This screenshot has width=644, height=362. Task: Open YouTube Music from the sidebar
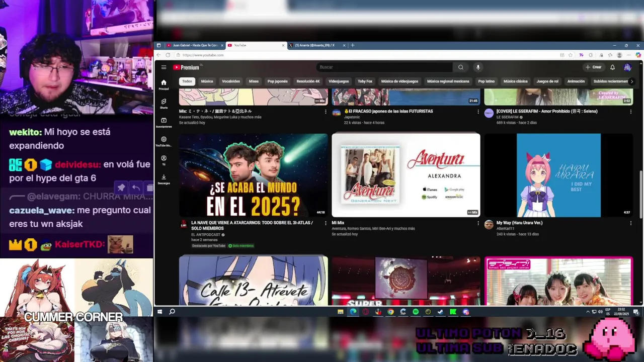tap(164, 141)
